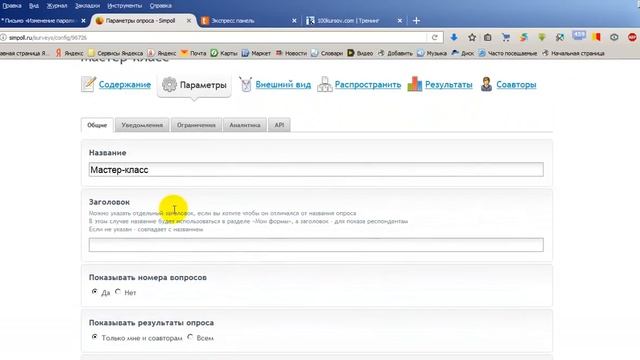
Task: Click the Содержание pencil icon
Action: pos(88,84)
